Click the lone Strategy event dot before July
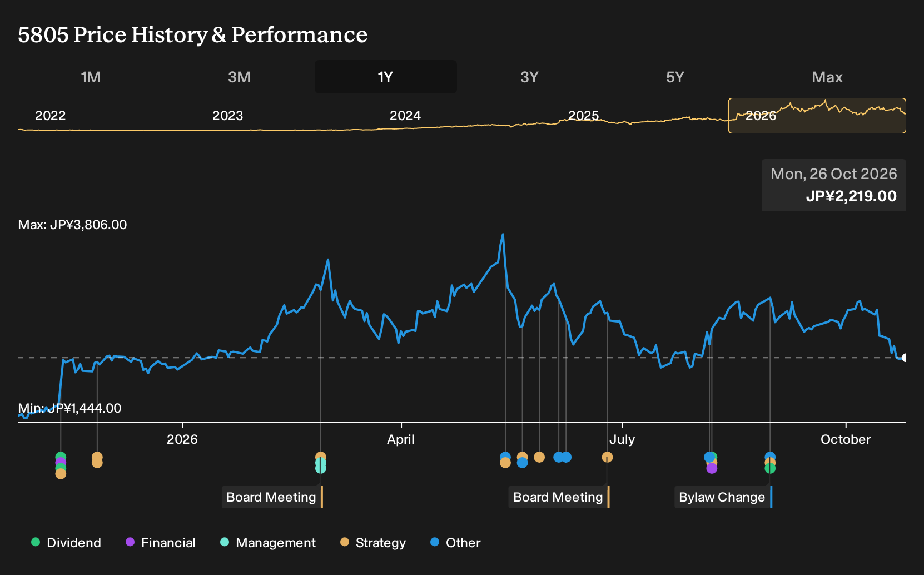924x575 pixels. (x=607, y=457)
